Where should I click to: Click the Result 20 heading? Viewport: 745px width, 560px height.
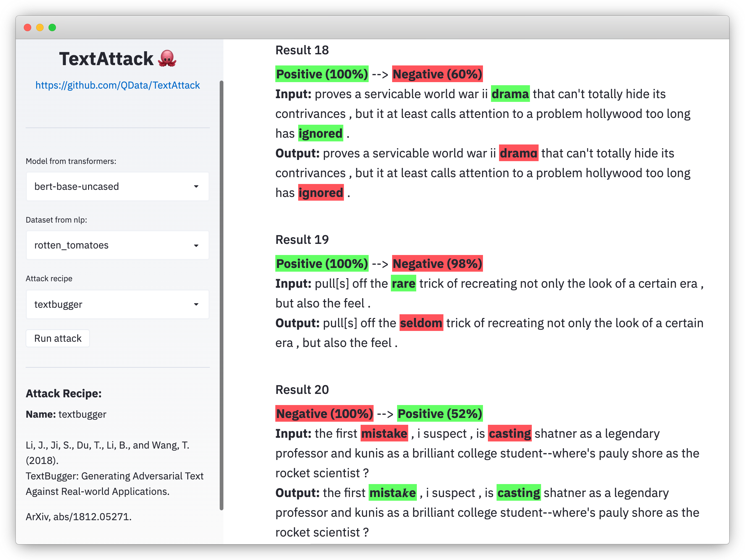coord(302,389)
